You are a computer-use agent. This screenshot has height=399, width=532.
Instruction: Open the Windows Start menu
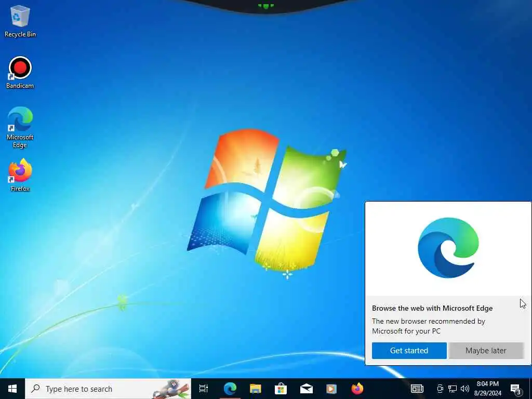(x=12, y=389)
